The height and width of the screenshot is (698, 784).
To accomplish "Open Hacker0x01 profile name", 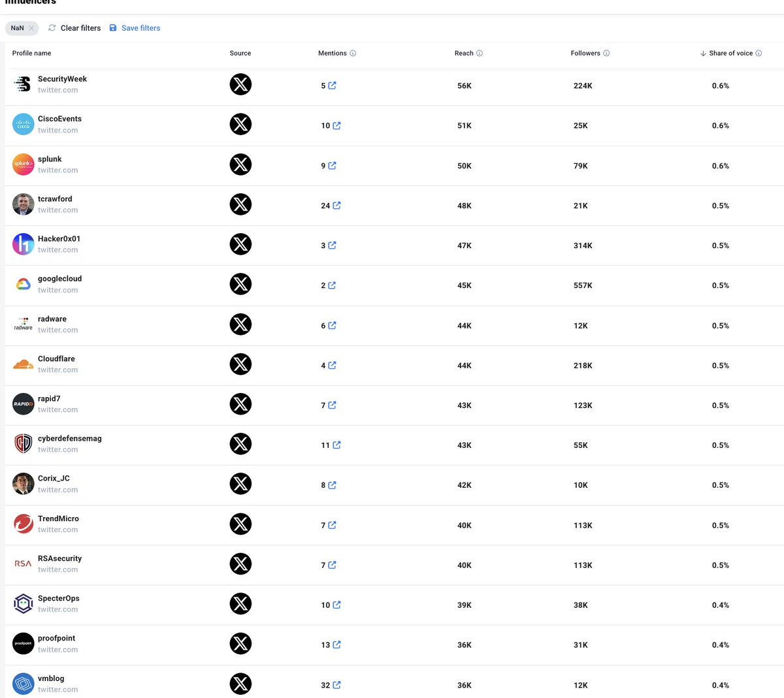I will click(x=59, y=239).
